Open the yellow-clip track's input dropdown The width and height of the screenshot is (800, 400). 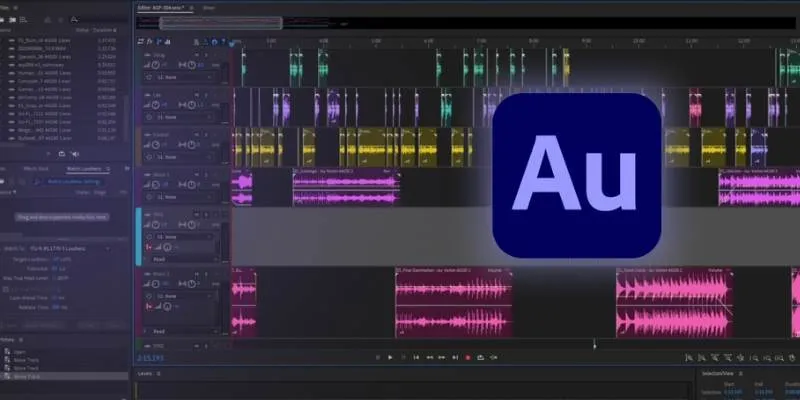click(x=184, y=157)
